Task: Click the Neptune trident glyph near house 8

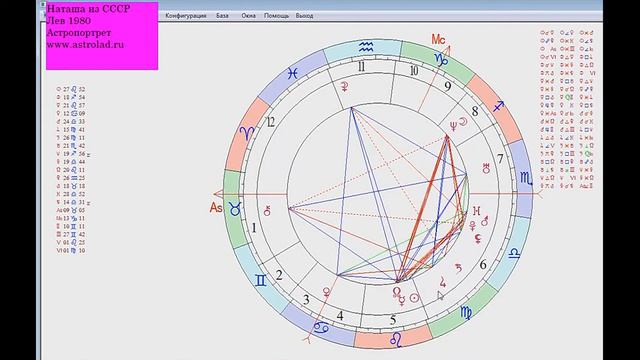Action: click(x=453, y=126)
